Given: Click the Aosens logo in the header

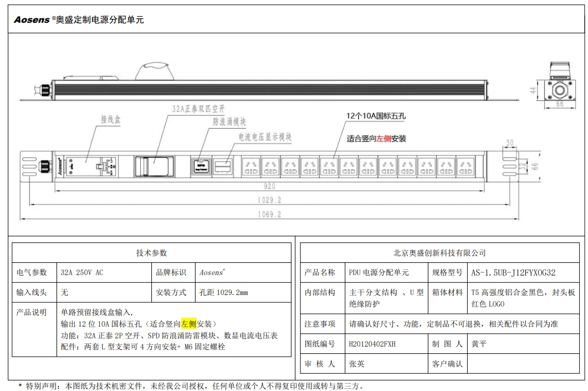Looking at the screenshot, I should click(32, 20).
